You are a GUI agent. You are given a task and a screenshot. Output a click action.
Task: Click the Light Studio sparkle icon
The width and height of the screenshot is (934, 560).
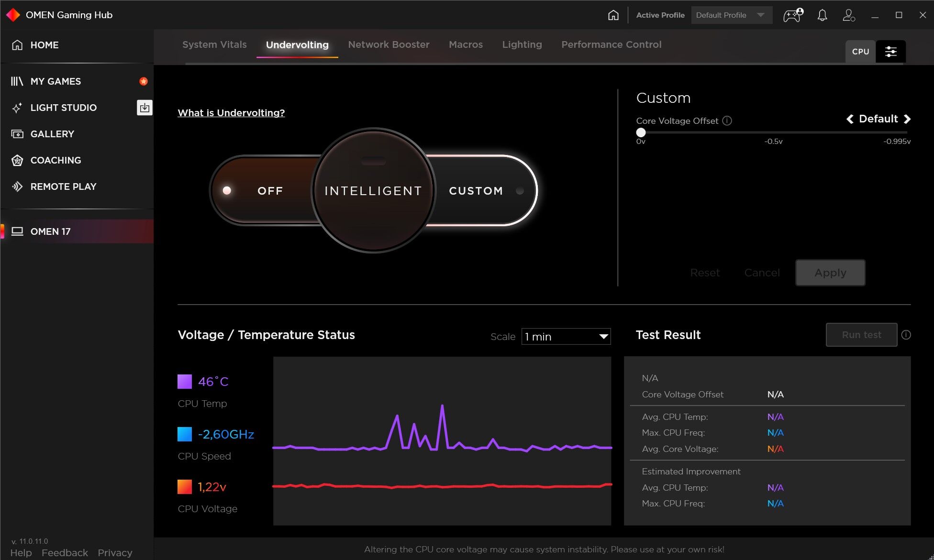(x=17, y=108)
